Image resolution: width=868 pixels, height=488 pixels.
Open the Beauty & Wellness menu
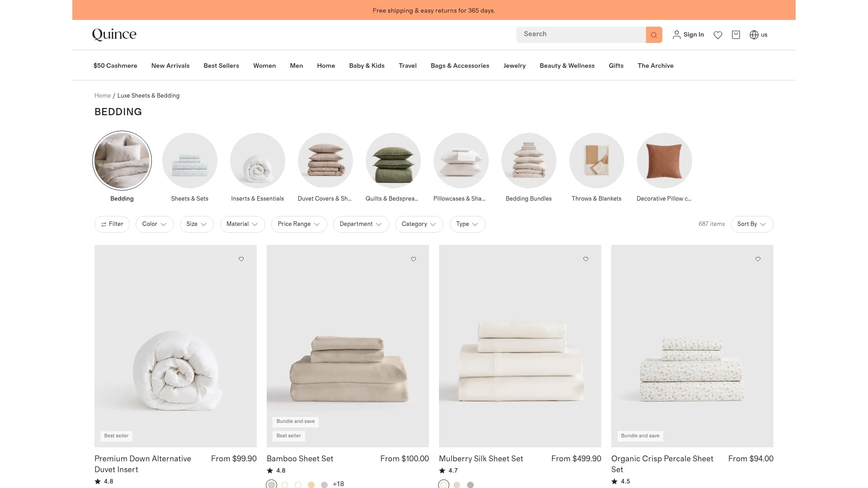[567, 66]
